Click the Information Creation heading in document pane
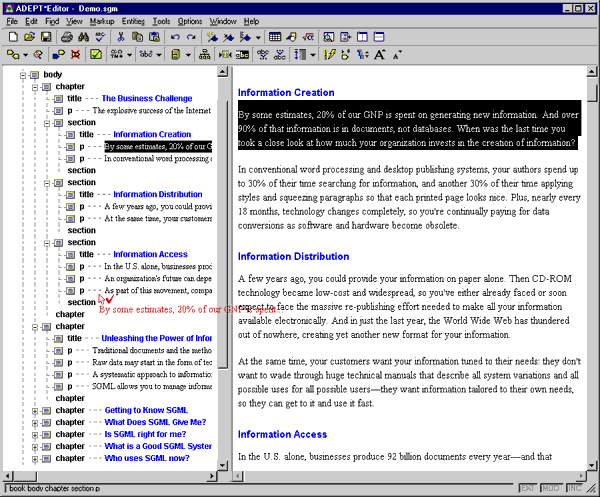Image resolution: width=600 pixels, height=497 pixels. 286,93
